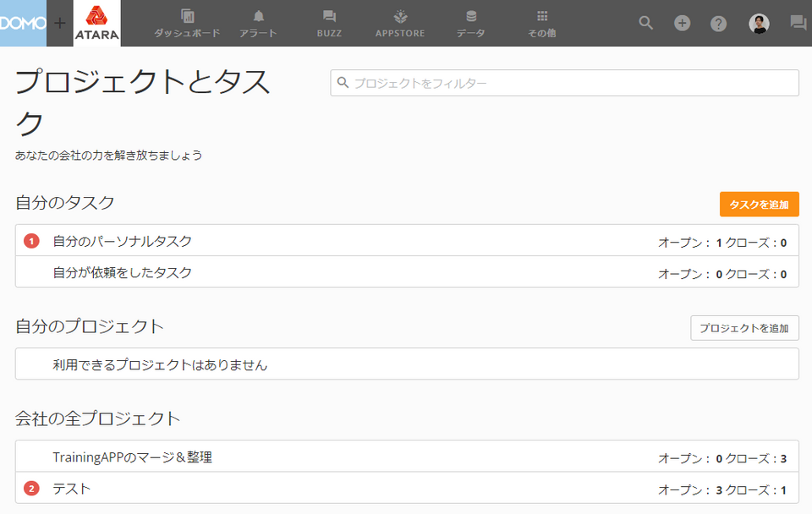The height and width of the screenshot is (514, 812).
Task: Open the ダッシュボード menu
Action: pos(187,24)
